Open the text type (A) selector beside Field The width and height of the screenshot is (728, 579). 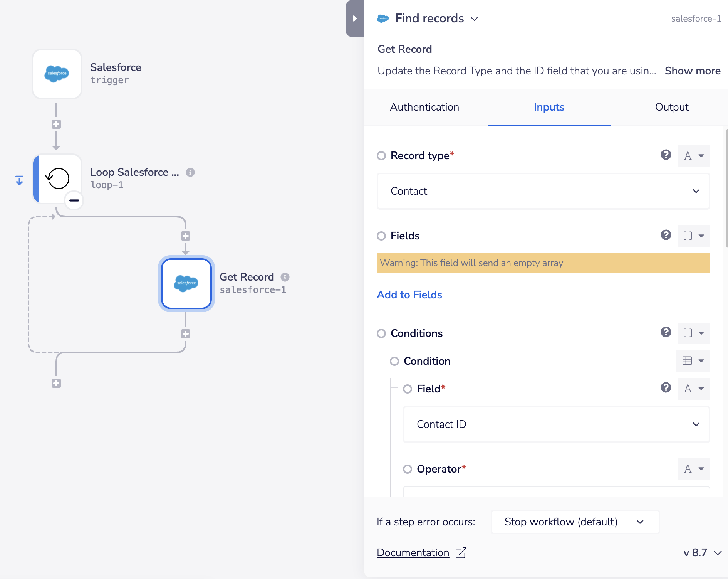[x=693, y=389]
